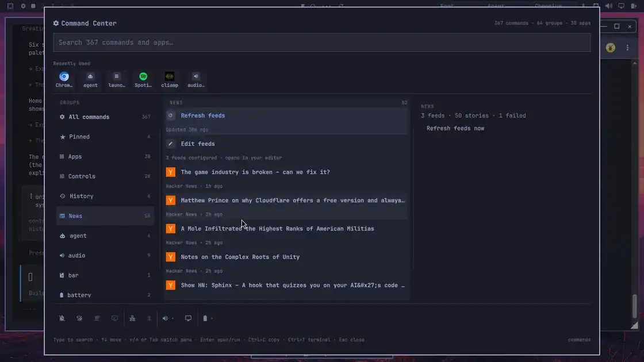Switch to the Apps group
644x362 pixels.
(105, 156)
